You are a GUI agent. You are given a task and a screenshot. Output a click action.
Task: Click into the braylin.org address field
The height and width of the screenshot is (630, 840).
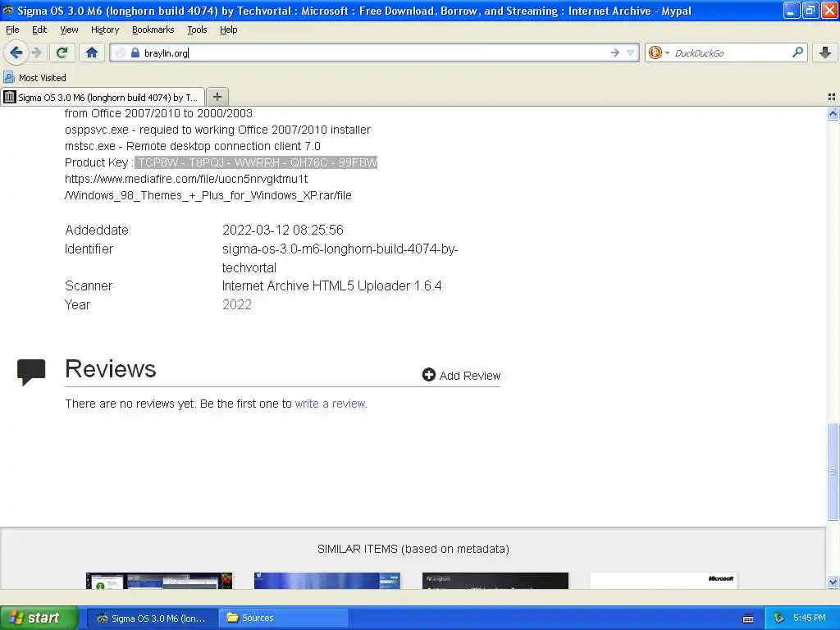click(375, 52)
